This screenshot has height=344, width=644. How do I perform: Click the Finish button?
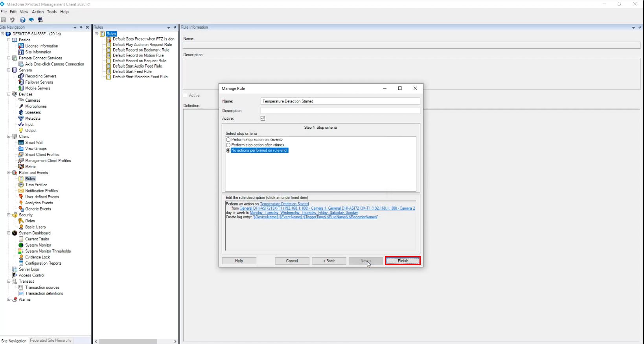(x=403, y=261)
